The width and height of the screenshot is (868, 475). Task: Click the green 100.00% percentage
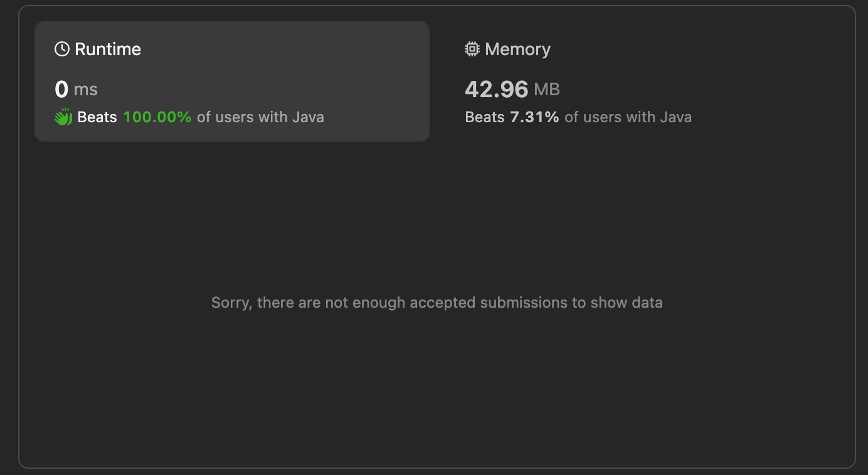tap(157, 117)
